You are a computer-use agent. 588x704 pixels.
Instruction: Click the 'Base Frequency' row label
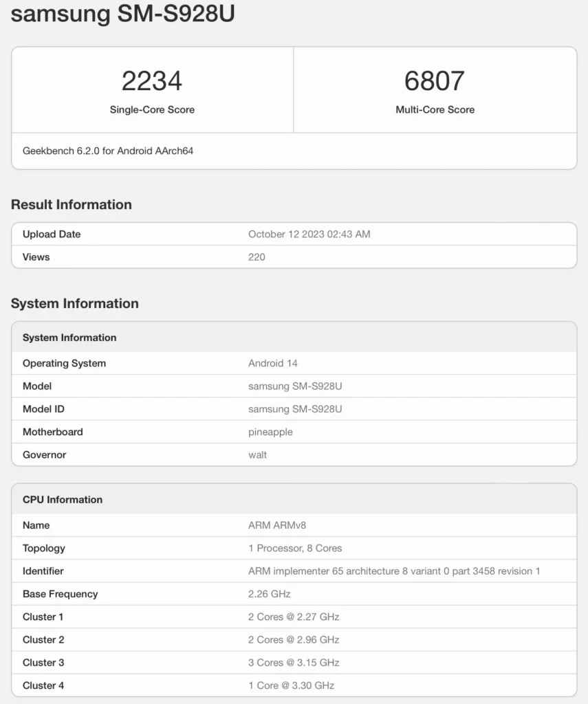click(61, 594)
